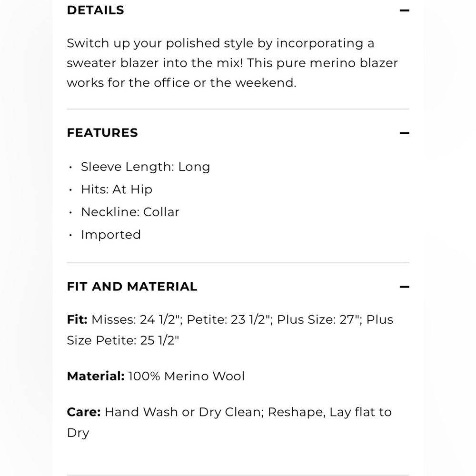The width and height of the screenshot is (476, 476).
Task: Click the bold Fit: label
Action: [x=77, y=319]
